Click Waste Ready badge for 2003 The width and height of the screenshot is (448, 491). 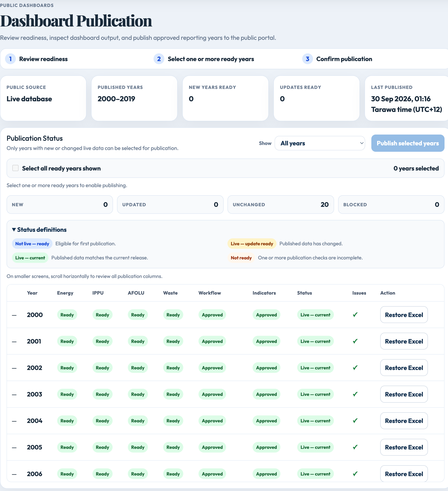tap(173, 394)
